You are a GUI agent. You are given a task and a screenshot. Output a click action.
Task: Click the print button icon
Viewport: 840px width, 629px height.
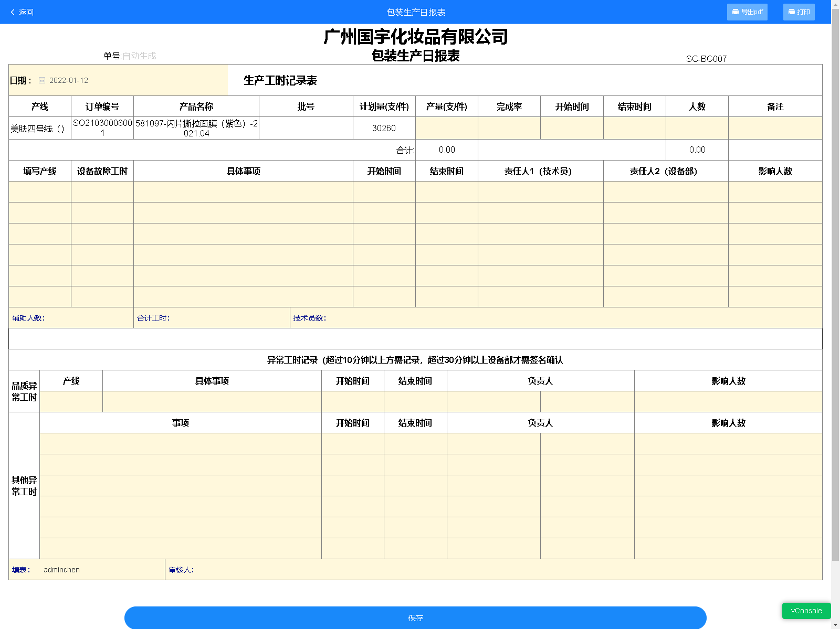tap(792, 12)
